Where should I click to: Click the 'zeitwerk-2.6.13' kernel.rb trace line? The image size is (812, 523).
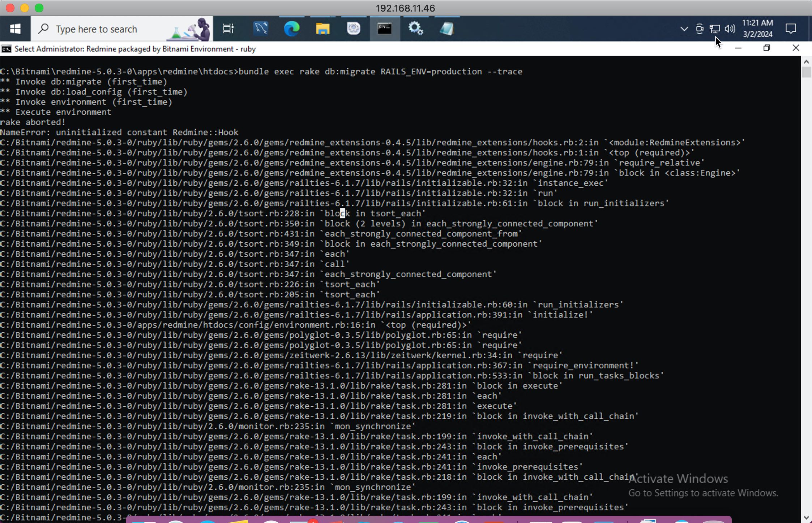(x=281, y=355)
